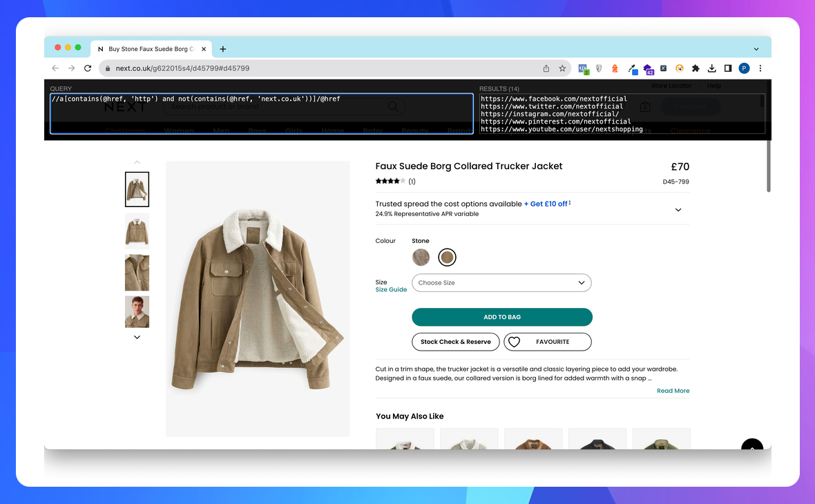This screenshot has width=815, height=504.
Task: Select the model photo thumbnail
Action: coord(137,312)
